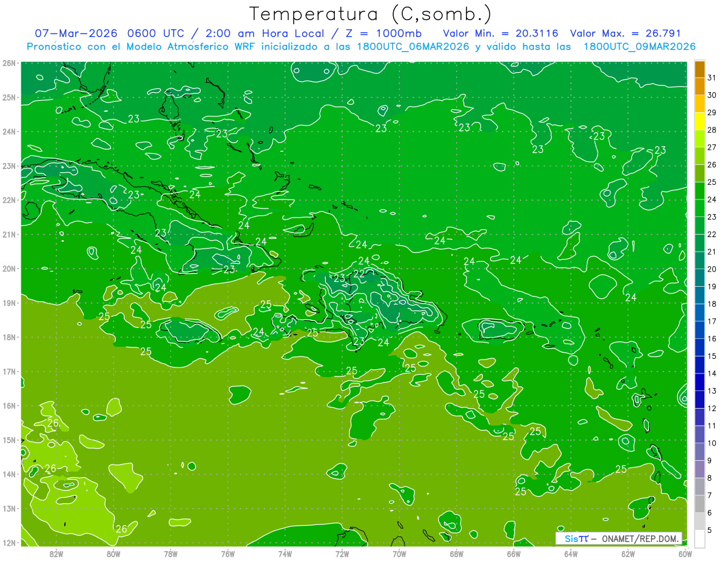Click the '12N' latitude label
The image size is (728, 562).
pyautogui.click(x=9, y=543)
